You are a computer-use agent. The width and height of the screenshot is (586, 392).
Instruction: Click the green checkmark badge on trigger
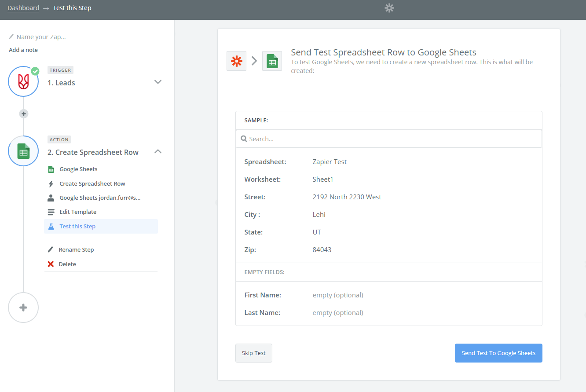35,71
